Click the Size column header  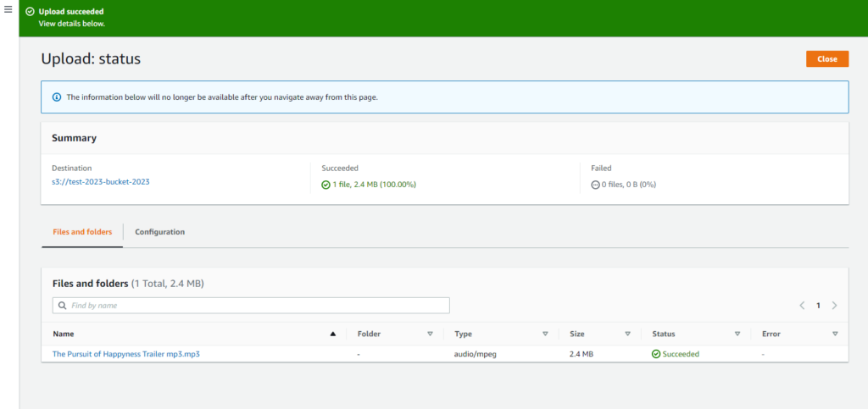click(576, 334)
